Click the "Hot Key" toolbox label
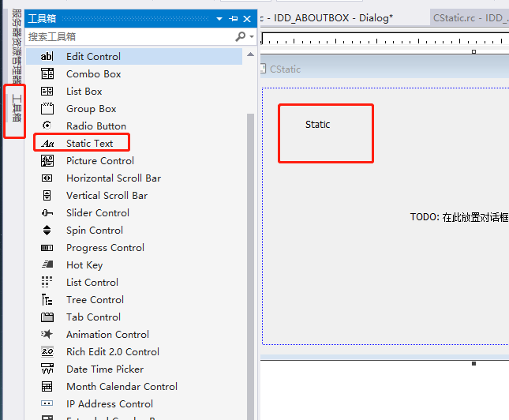 (x=84, y=265)
